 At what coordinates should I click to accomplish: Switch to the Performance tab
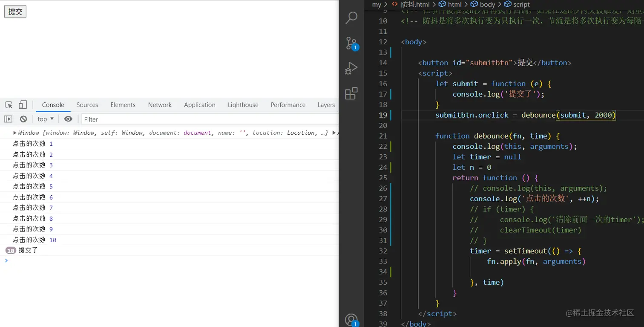288,105
